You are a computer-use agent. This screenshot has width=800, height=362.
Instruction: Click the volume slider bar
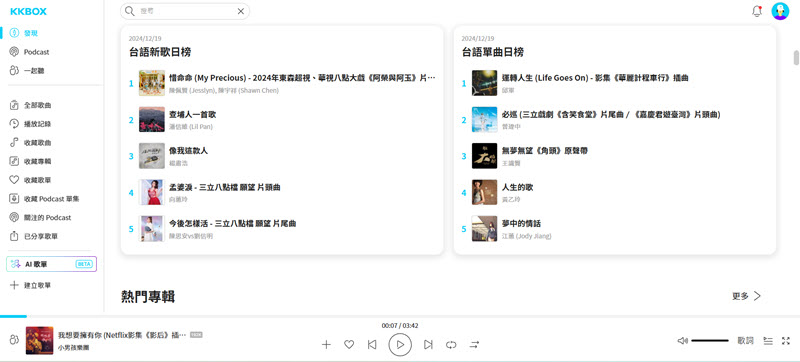point(710,341)
